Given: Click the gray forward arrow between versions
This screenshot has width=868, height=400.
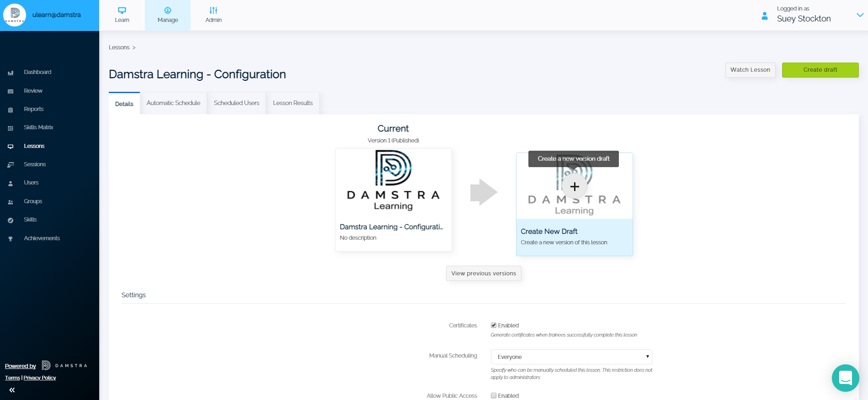Looking at the screenshot, I should pos(484,192).
